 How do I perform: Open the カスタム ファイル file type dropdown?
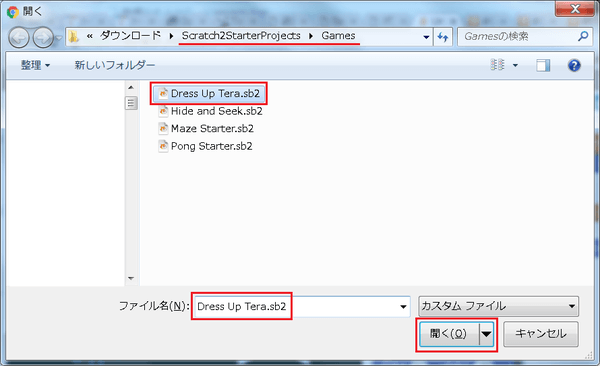click(498, 306)
